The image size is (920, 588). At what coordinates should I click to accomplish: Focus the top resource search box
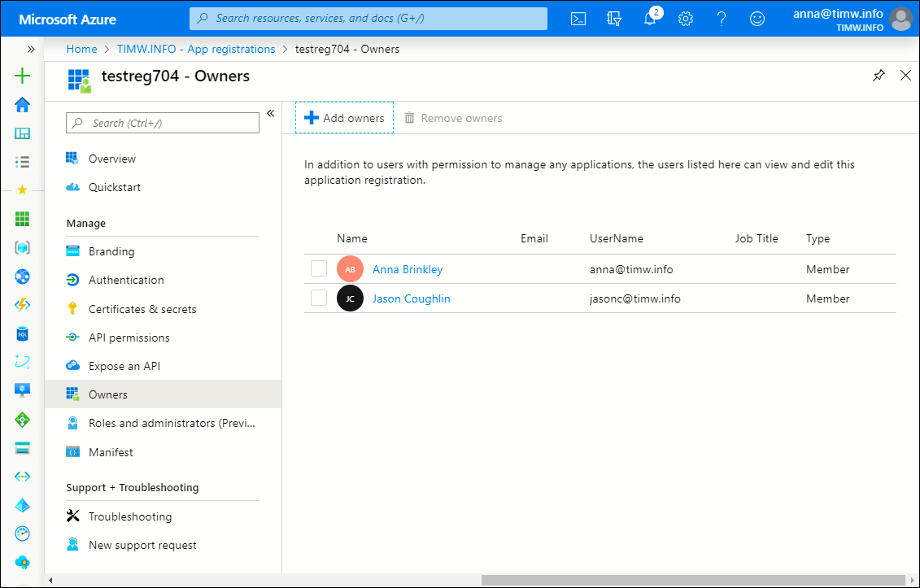368,19
